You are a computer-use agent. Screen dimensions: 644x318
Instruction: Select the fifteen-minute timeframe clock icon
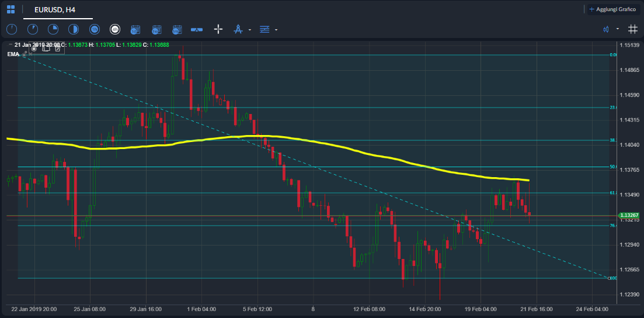click(x=53, y=29)
